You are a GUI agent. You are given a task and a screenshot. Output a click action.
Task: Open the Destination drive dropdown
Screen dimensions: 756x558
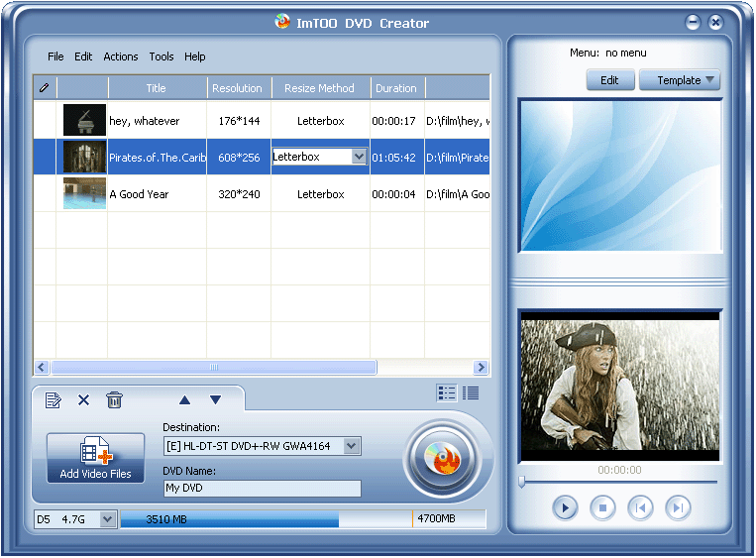pyautogui.click(x=352, y=446)
